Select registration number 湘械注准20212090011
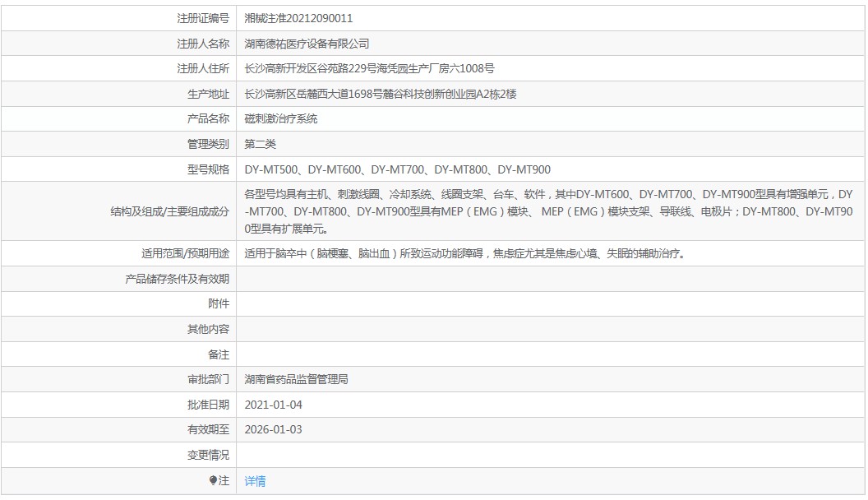Image resolution: width=868 pixels, height=500 pixels. tap(298, 18)
